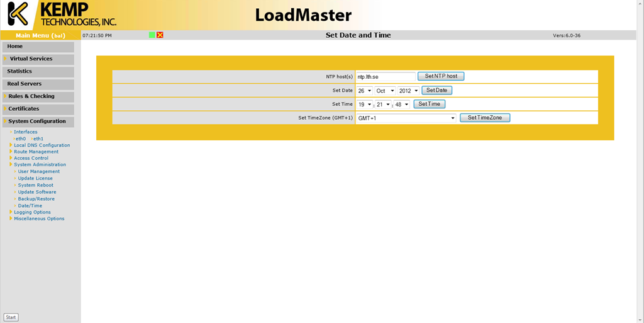644x323 pixels.
Task: Open the year dropdown showing 2012
Action: (408, 91)
